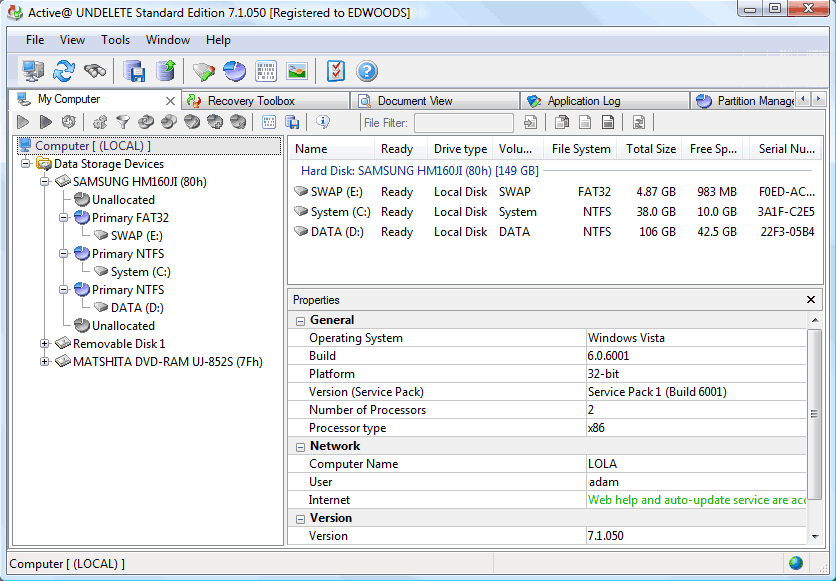This screenshot has height=581, width=836.
Task: Collapse the General properties section
Action: [x=300, y=321]
